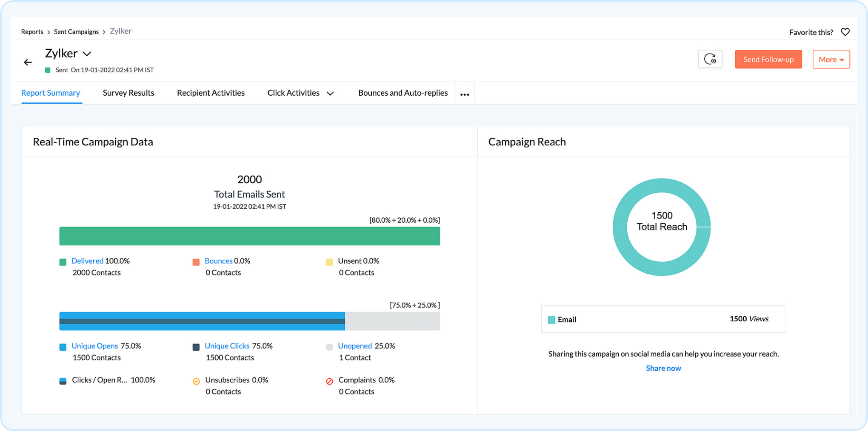Click the Email teal legend square
868x431 pixels.
tap(551, 320)
